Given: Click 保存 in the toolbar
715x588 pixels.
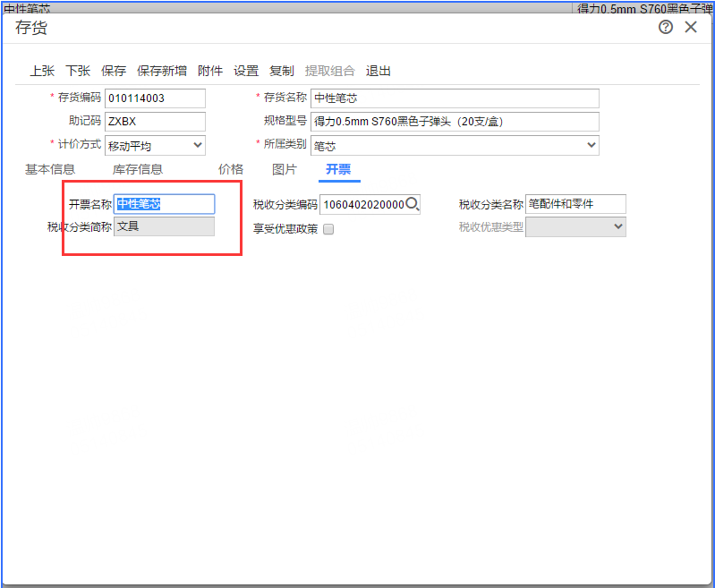Looking at the screenshot, I should pos(114,71).
